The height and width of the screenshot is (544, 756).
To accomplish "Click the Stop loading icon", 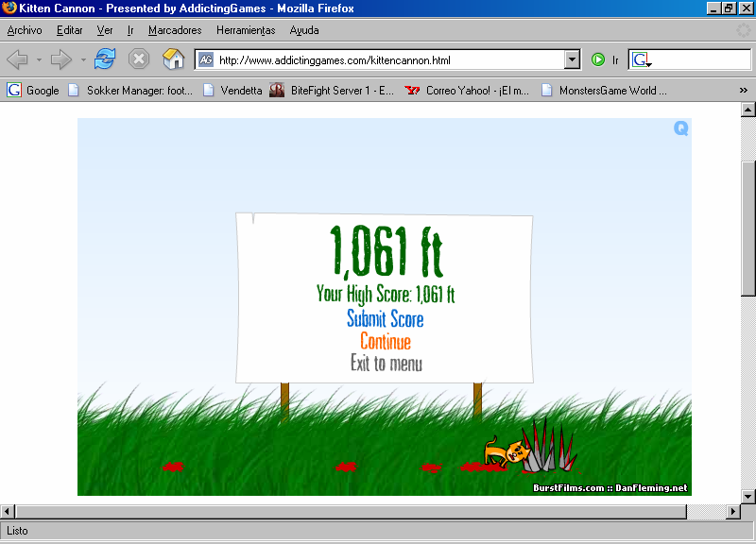I will (x=139, y=59).
